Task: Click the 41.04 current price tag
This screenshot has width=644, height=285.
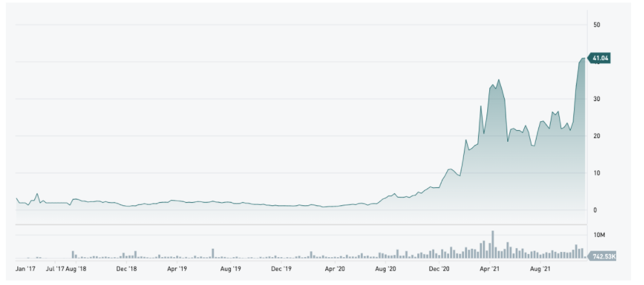Action: click(x=599, y=58)
